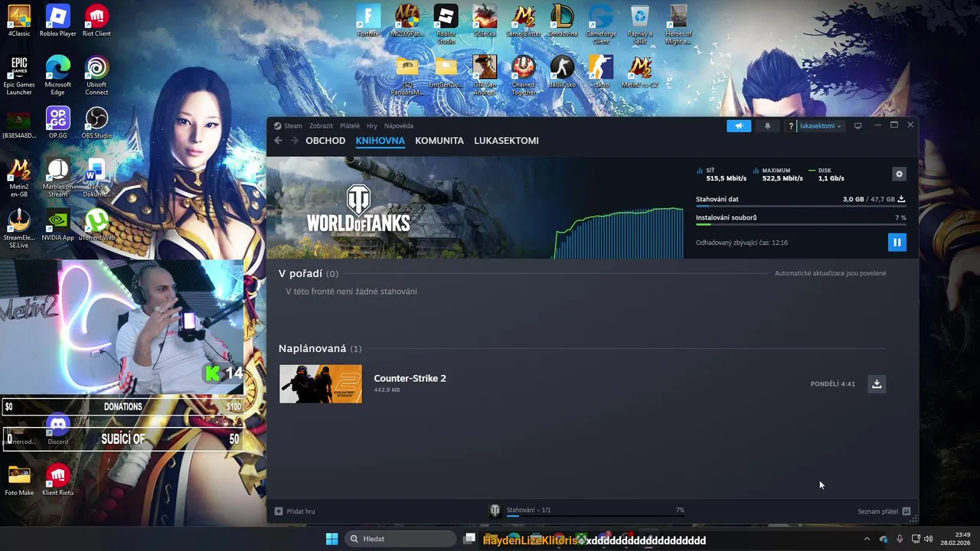
Task: Click the World of Tanks banner
Action: tap(410, 207)
